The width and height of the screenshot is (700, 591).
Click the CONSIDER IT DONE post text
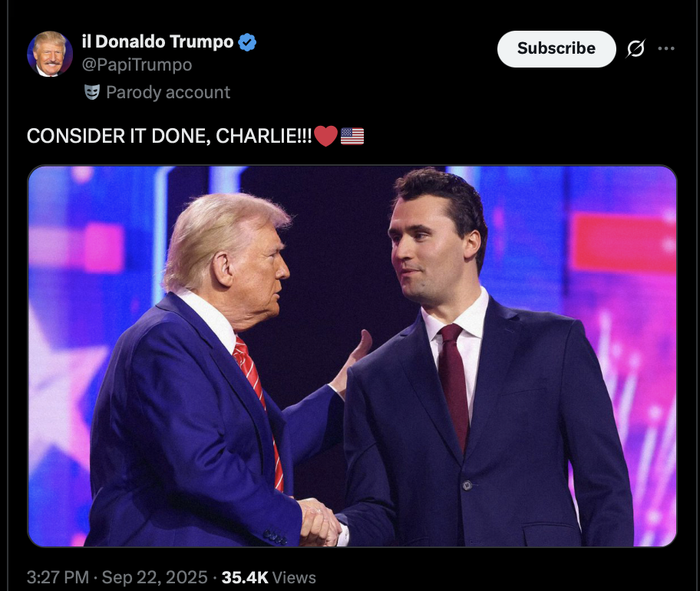169,137
